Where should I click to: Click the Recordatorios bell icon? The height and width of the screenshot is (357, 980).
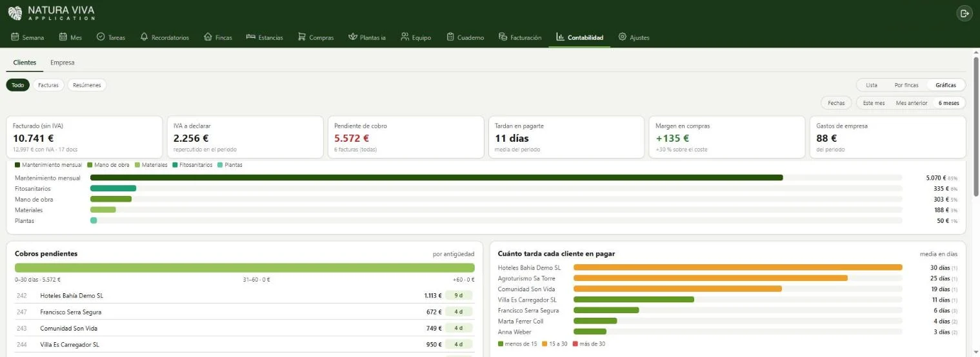coord(144,37)
